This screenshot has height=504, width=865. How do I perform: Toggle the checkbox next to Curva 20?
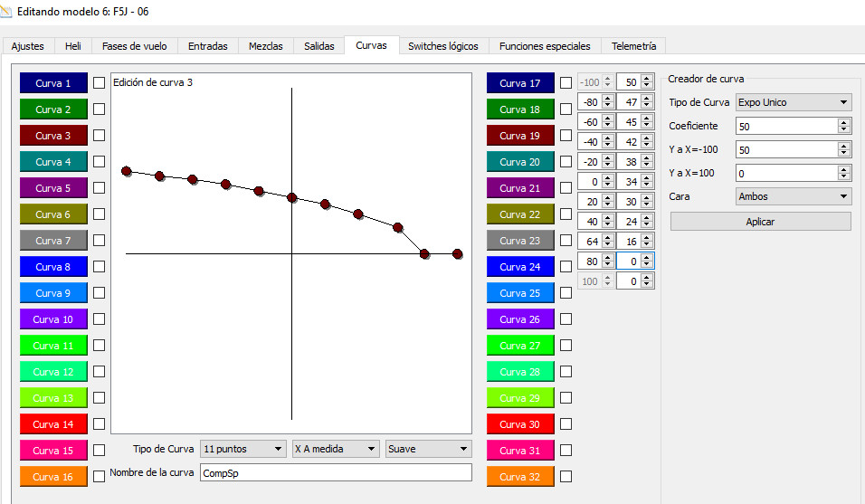click(566, 162)
